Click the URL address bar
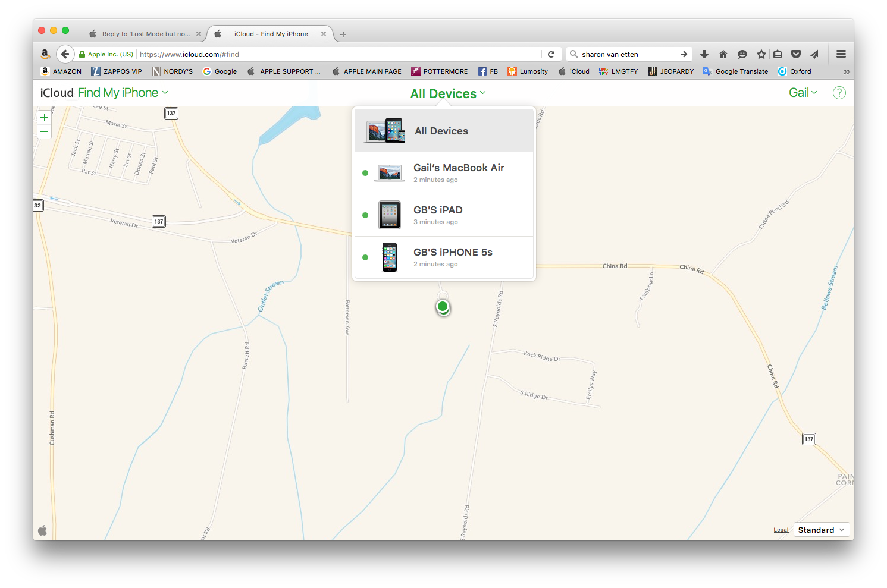The width and height of the screenshot is (887, 588). coord(339,54)
